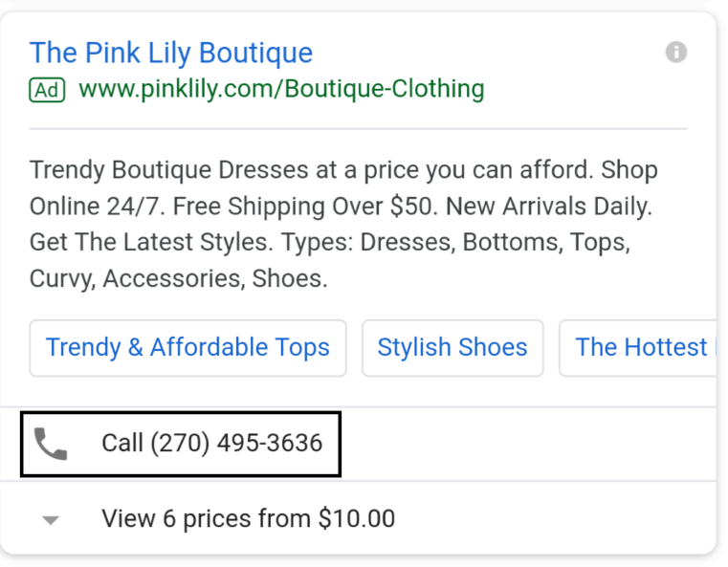Screen dimensions: 728x567
Task: Call (270) 495-3636 from the ad
Action: pyautogui.click(x=181, y=444)
